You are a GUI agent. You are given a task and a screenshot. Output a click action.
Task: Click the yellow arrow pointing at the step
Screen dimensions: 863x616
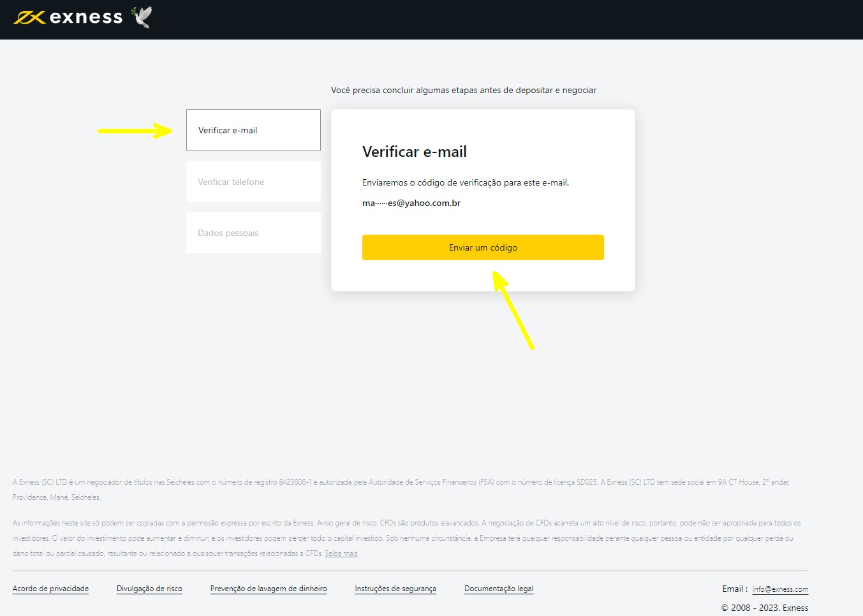pyautogui.click(x=134, y=130)
